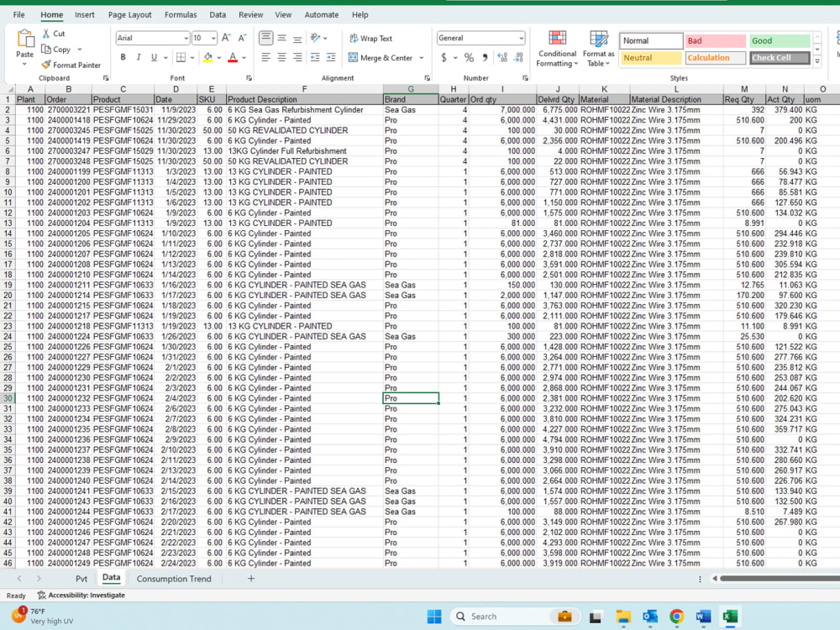Click the Paste clipboard icon
The width and height of the screenshot is (840, 630).
click(x=24, y=39)
